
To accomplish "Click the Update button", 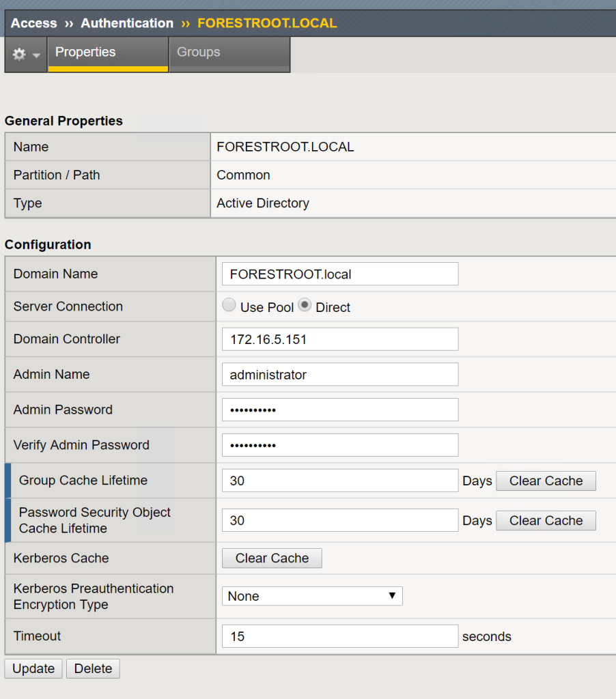I will pyautogui.click(x=33, y=669).
